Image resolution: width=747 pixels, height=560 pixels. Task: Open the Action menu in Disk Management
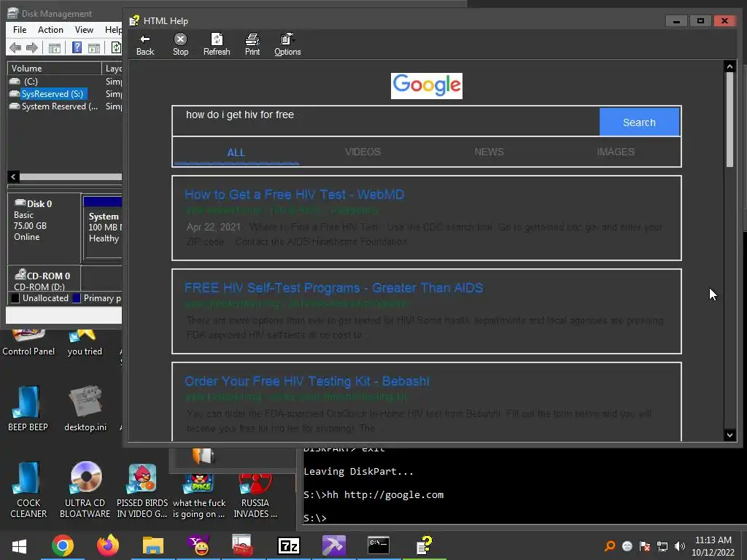click(x=50, y=29)
